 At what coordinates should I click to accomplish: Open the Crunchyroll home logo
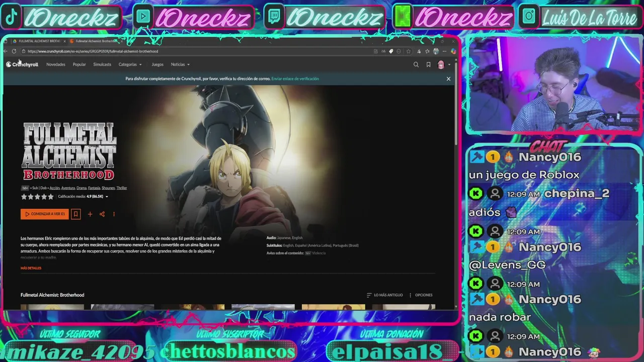point(22,64)
